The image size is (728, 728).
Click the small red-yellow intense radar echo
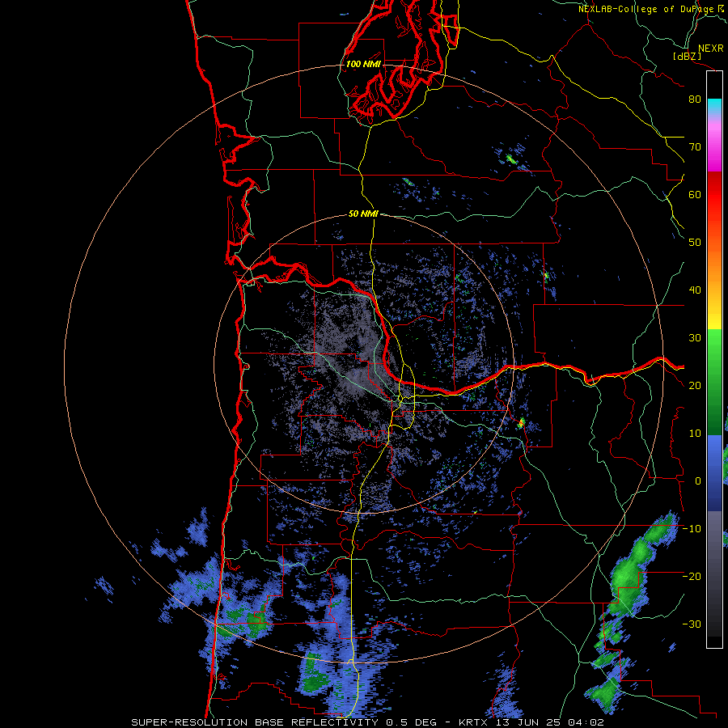point(522,422)
